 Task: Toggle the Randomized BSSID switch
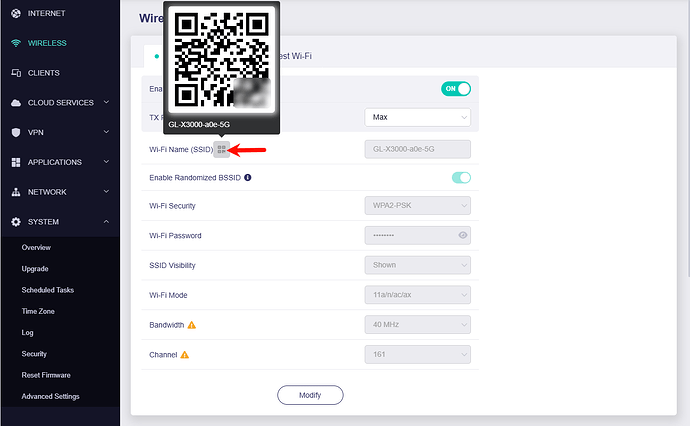coord(461,177)
